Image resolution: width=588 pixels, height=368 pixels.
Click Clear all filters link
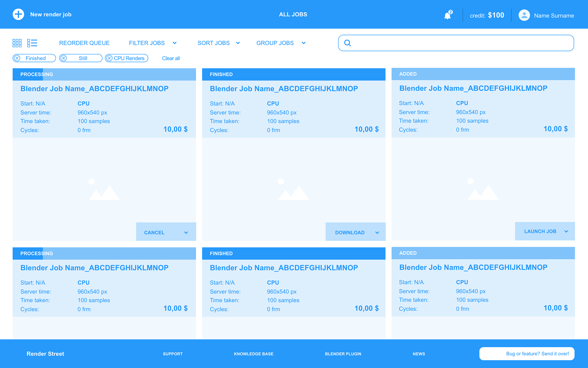171,58
